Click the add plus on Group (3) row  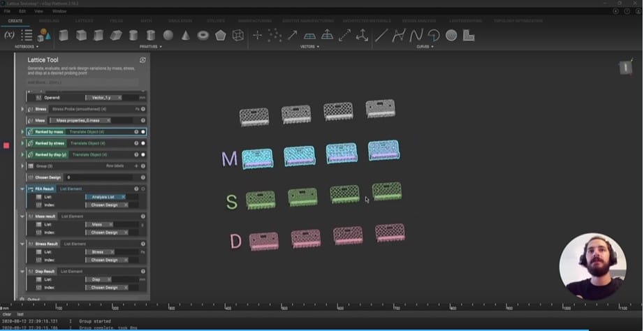click(136, 166)
